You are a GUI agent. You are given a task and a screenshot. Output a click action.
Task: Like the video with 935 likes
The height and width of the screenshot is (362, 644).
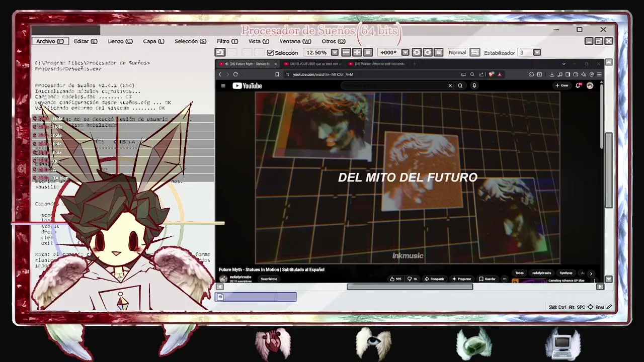pos(395,279)
